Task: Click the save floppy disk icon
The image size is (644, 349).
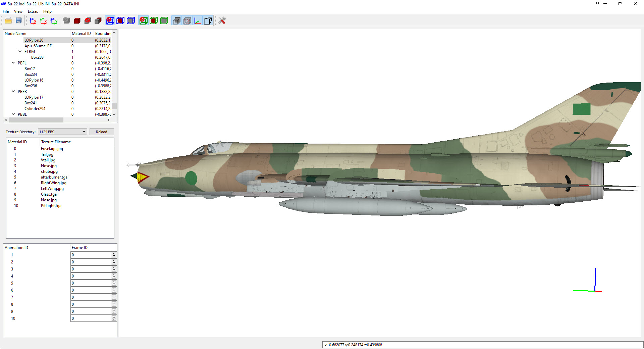Action: pyautogui.click(x=19, y=21)
